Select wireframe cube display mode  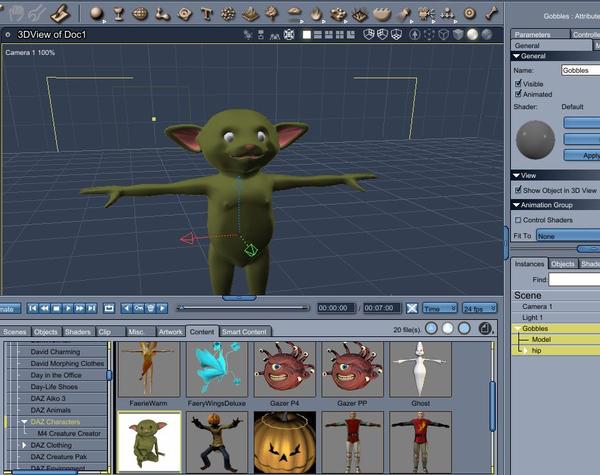click(443, 35)
